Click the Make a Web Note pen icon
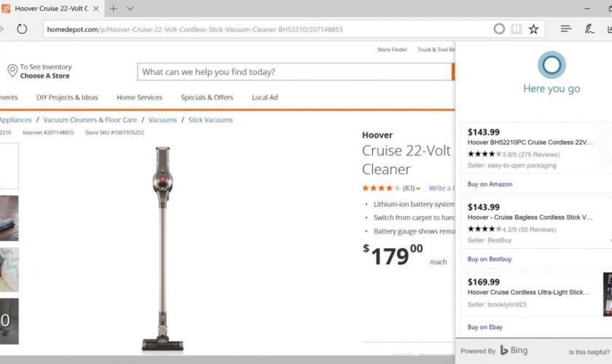The width and height of the screenshot is (612, 364). (589, 29)
